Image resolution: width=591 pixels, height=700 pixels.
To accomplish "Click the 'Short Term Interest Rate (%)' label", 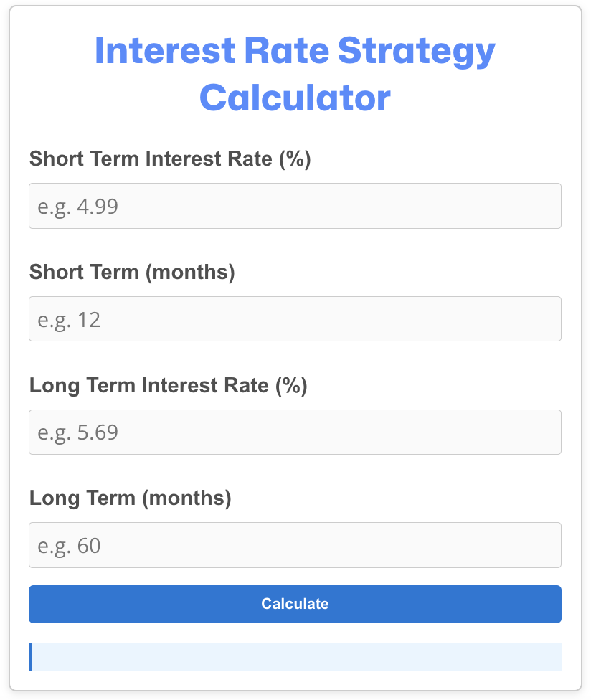I will click(170, 159).
